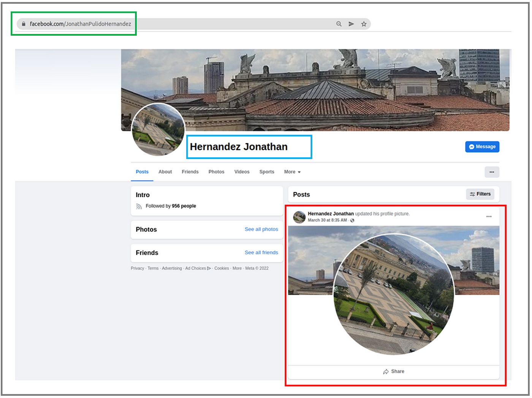Click See all photos link

[x=261, y=229]
